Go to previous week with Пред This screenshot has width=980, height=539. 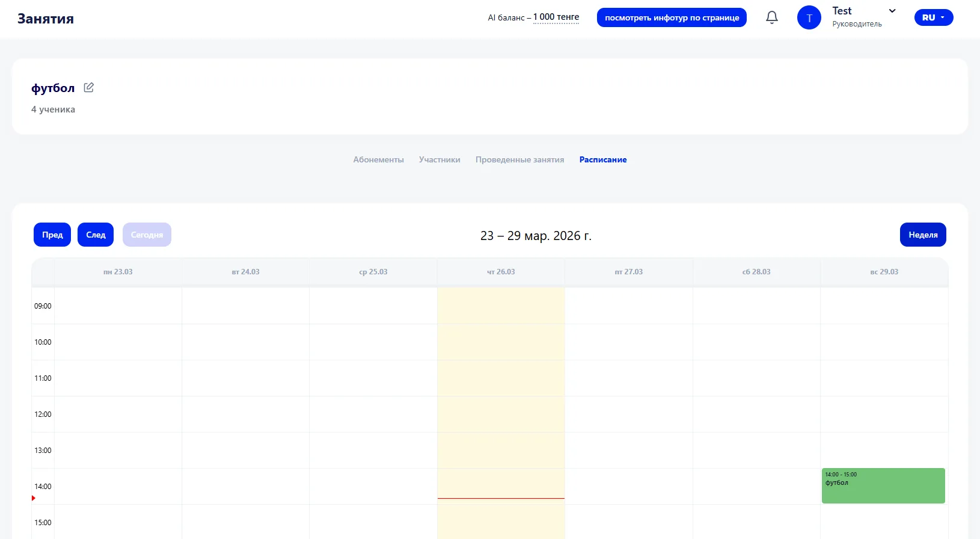[x=52, y=235]
